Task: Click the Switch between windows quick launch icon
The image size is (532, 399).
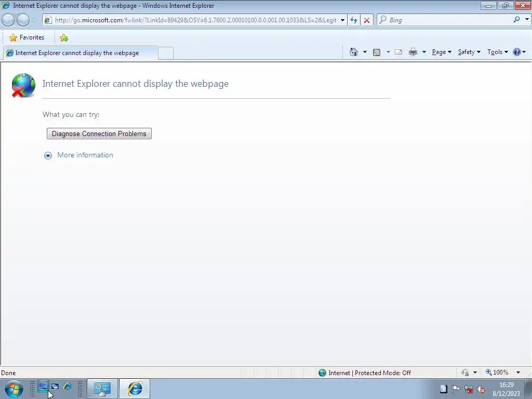Action: click(55, 387)
